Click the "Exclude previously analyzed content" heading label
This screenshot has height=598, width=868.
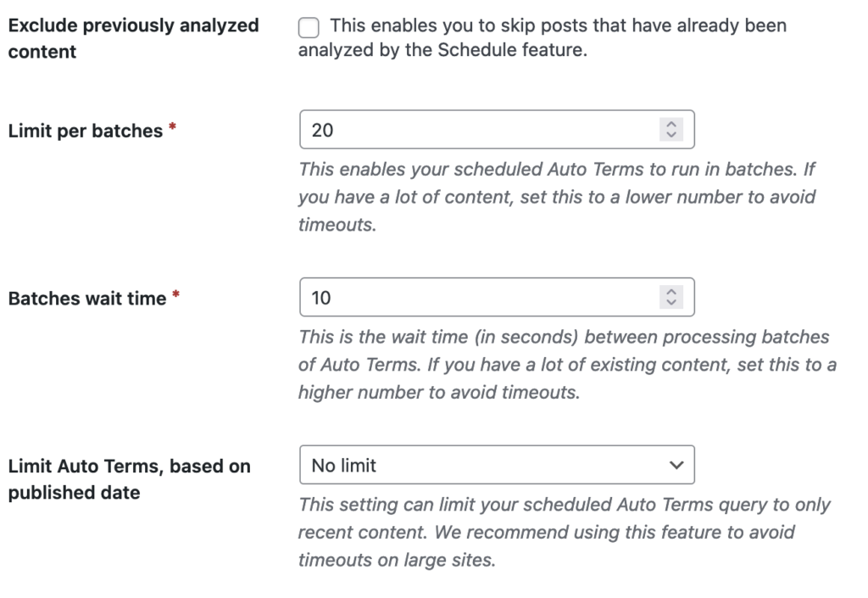(133, 38)
